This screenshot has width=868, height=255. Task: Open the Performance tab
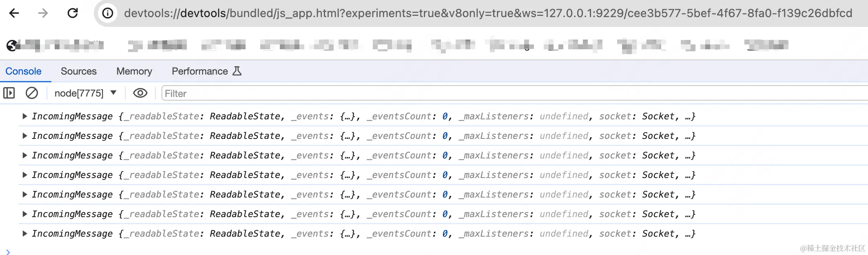(x=199, y=71)
